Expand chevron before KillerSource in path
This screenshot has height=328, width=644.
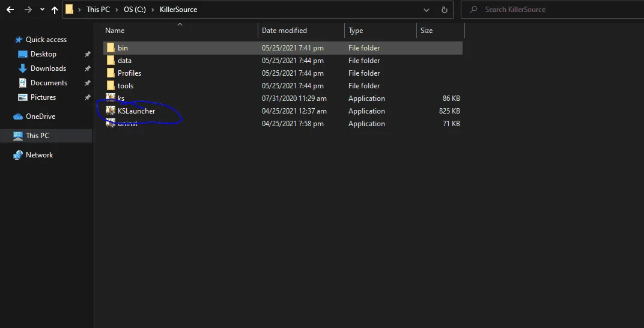[x=153, y=10]
